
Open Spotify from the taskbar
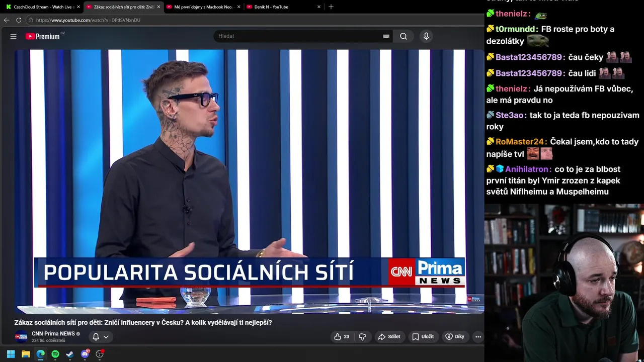click(55, 354)
